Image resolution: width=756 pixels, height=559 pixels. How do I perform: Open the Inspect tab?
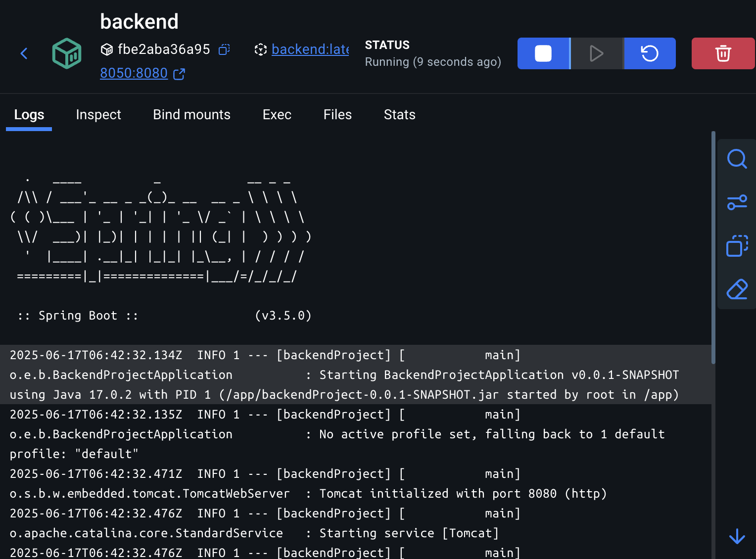pyautogui.click(x=98, y=115)
